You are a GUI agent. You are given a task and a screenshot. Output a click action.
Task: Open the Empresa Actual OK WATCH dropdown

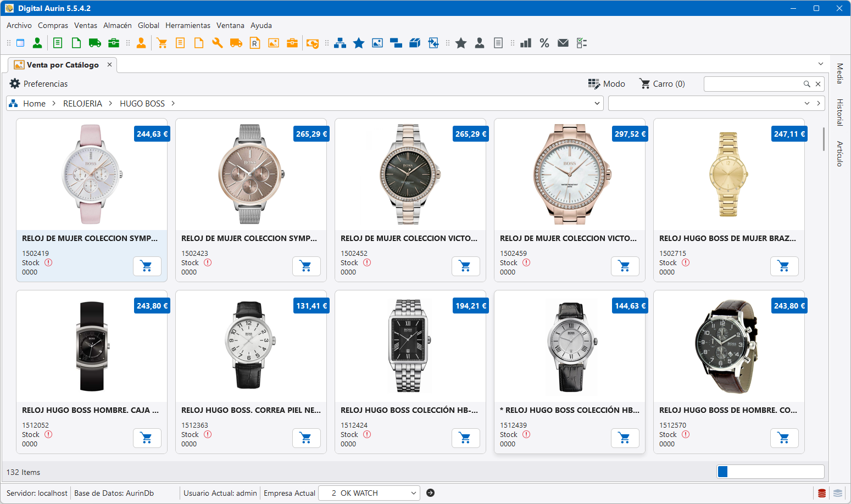(x=369, y=493)
